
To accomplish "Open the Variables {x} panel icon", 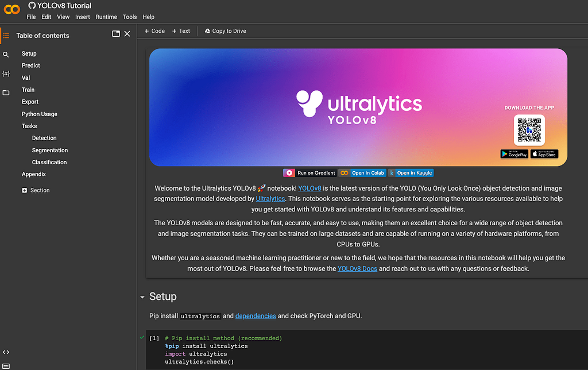I will click(6, 74).
